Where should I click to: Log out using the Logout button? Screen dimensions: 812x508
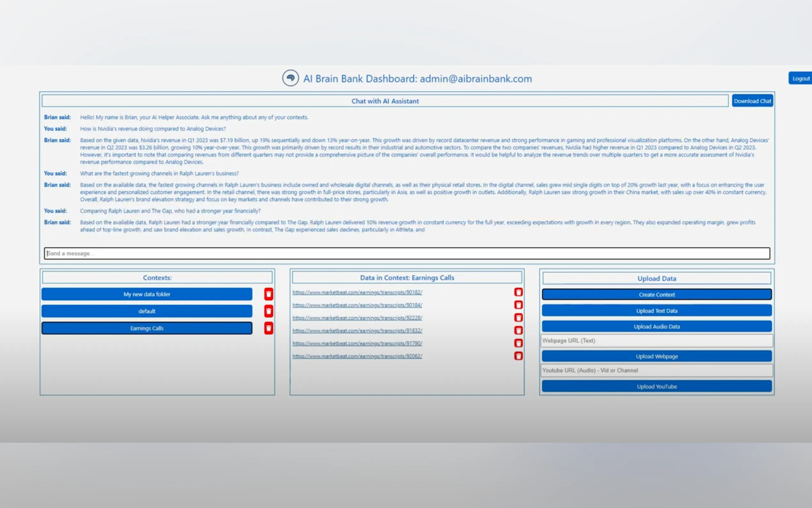coord(800,78)
